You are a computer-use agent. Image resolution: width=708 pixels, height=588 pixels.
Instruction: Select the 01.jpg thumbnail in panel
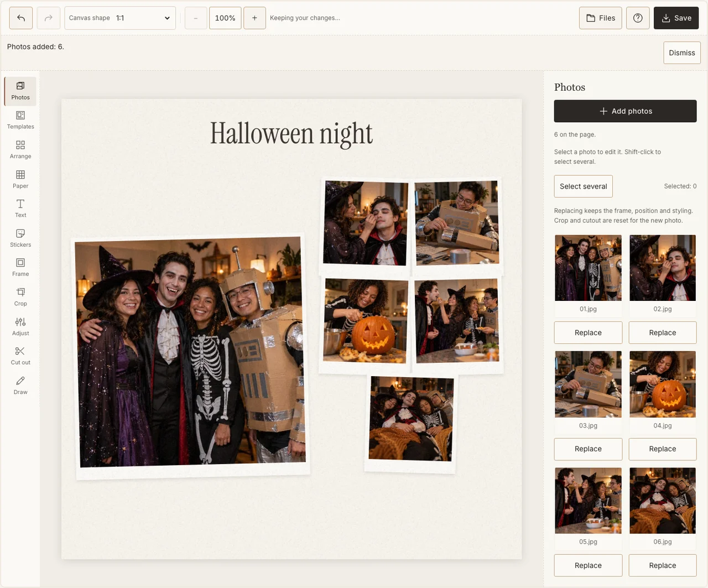pos(588,268)
